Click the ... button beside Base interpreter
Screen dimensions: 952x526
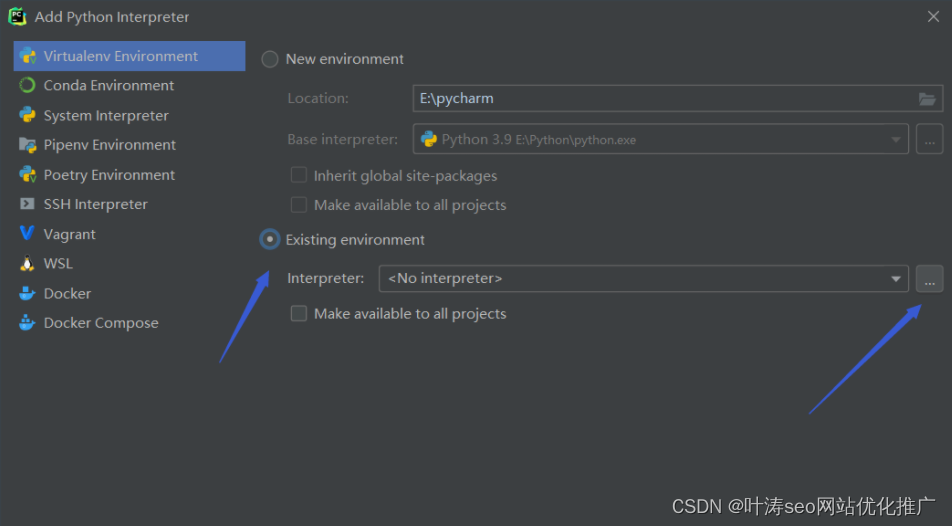tap(929, 140)
